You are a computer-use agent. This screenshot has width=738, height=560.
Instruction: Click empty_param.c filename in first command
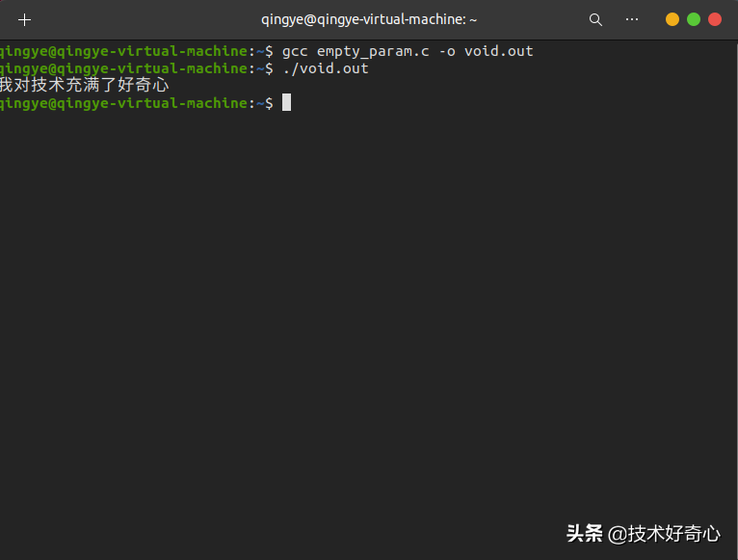[373, 51]
